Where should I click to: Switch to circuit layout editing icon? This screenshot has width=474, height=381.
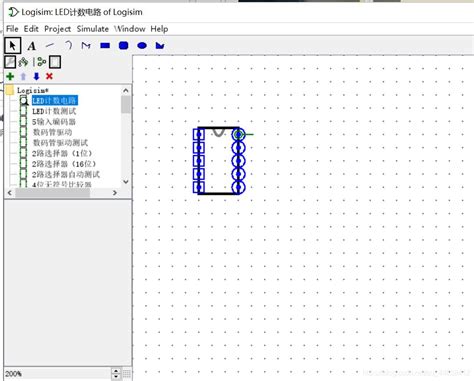tap(42, 62)
